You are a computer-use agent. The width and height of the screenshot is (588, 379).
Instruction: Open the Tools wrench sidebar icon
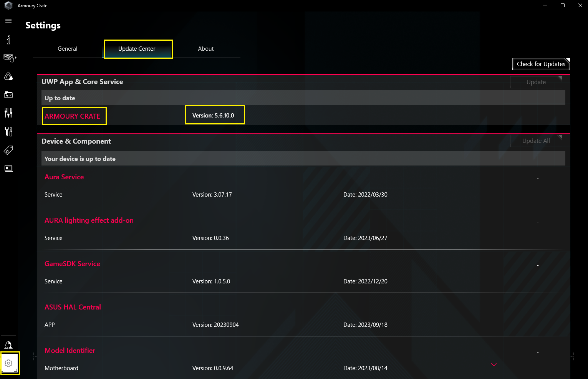coord(8,131)
